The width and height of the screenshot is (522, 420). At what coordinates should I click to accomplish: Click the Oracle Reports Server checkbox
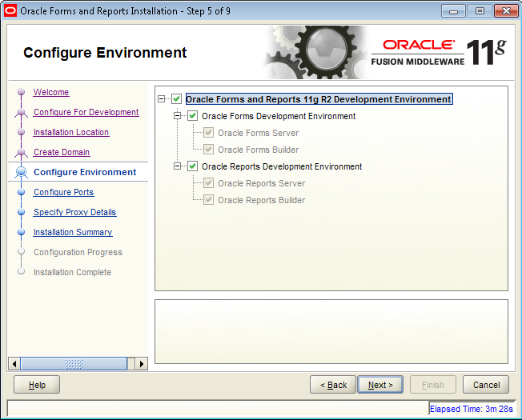pyautogui.click(x=208, y=182)
